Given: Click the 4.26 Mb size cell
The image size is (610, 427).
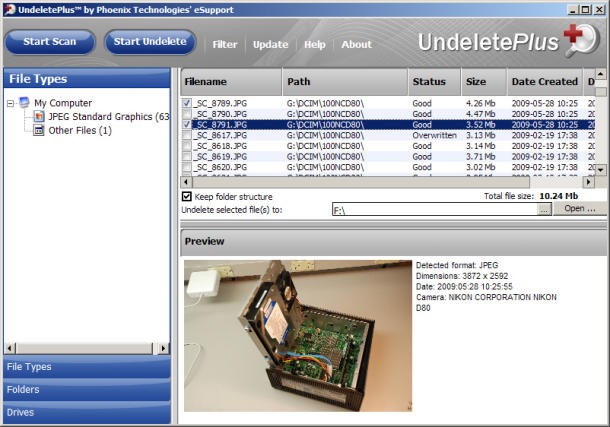Looking at the screenshot, I should (x=480, y=103).
